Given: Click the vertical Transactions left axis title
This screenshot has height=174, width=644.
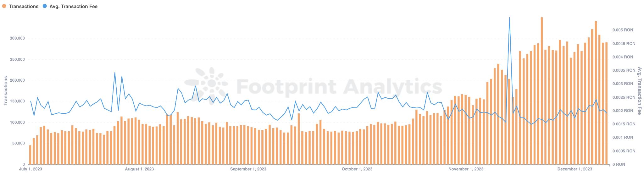Looking at the screenshot, I should pos(5,90).
